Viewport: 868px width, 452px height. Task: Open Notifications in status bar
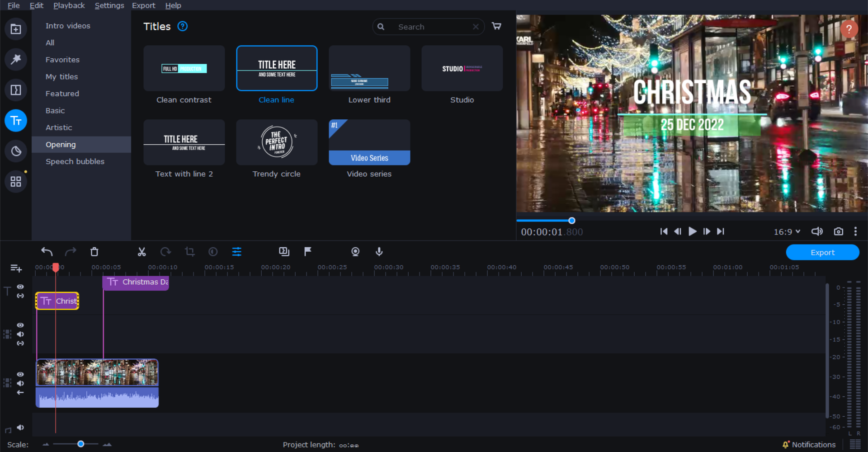click(809, 445)
